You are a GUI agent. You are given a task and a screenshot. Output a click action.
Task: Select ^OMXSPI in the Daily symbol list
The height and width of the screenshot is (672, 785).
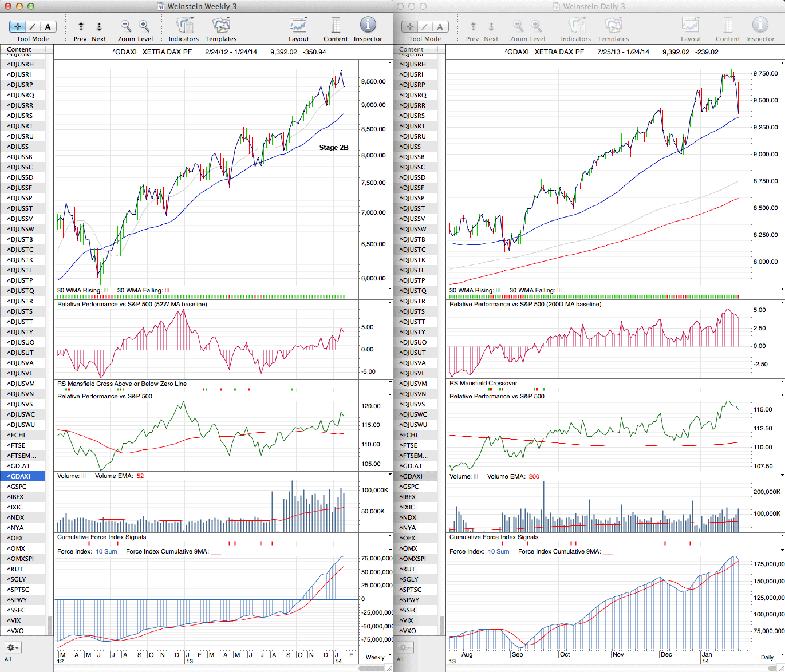point(416,559)
